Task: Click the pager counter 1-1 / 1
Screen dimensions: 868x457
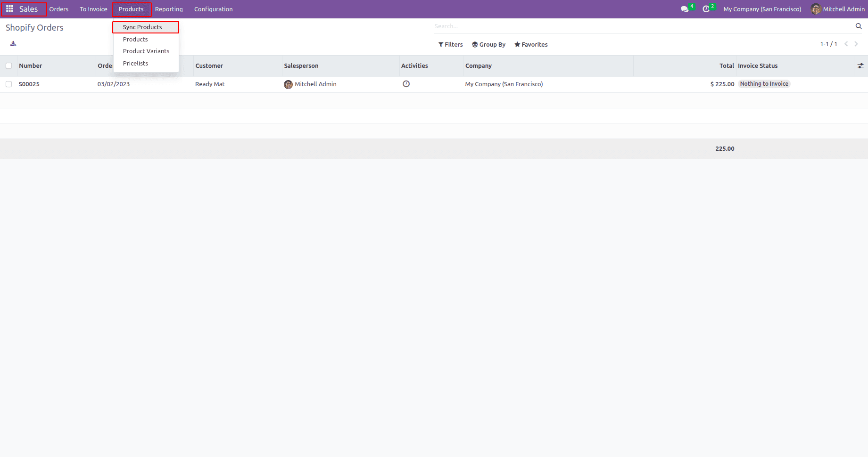Action: (828, 44)
